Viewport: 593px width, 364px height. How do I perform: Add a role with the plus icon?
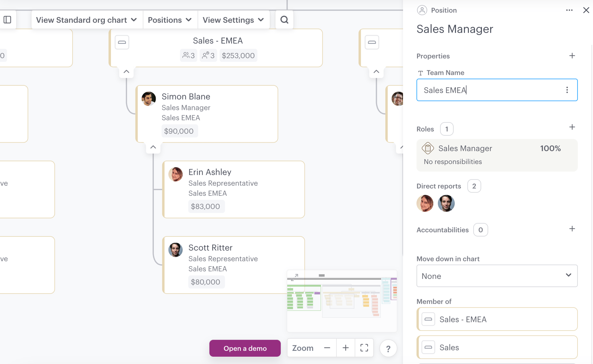pos(572,127)
